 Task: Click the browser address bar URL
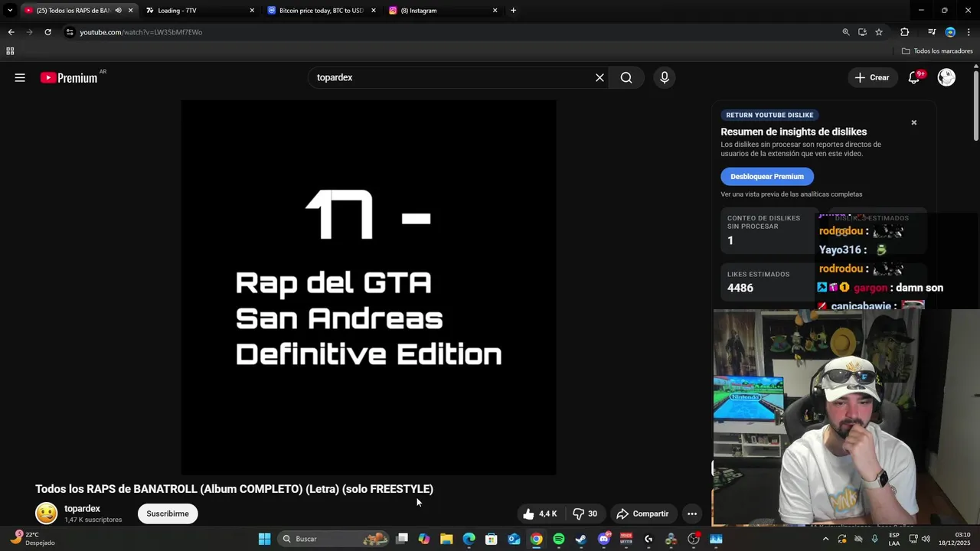pos(141,32)
